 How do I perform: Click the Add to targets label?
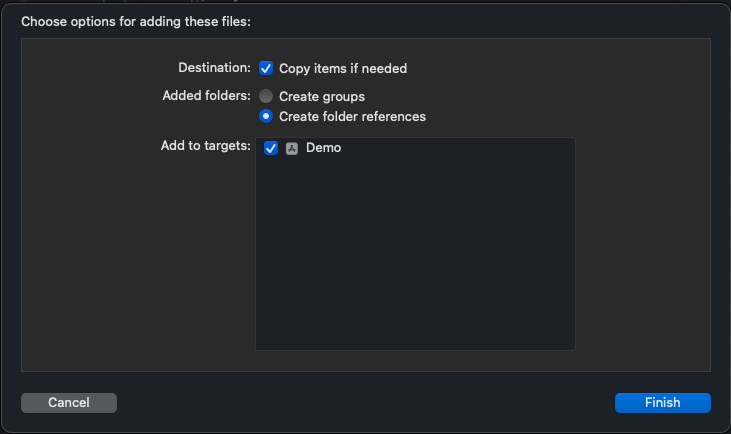pos(206,146)
